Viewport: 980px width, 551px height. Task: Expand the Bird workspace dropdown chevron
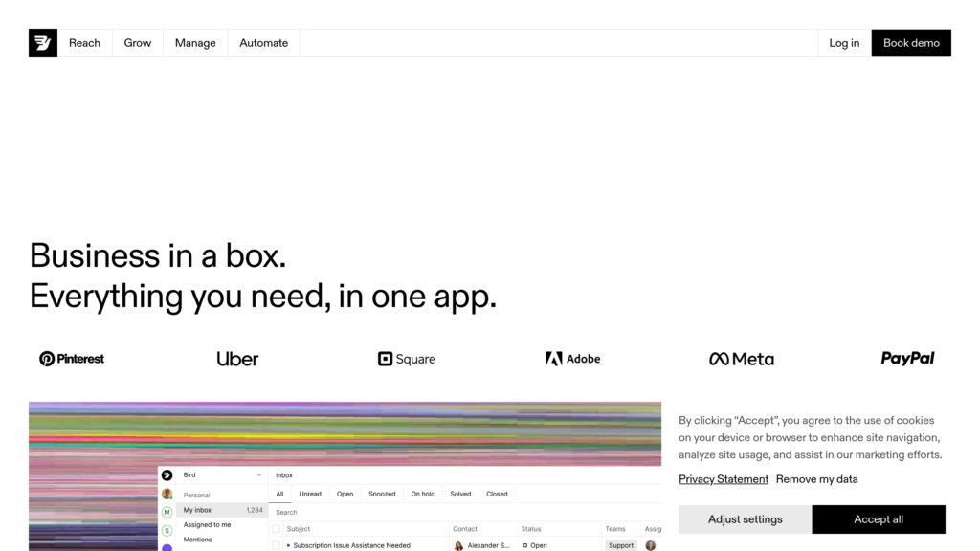pyautogui.click(x=258, y=475)
